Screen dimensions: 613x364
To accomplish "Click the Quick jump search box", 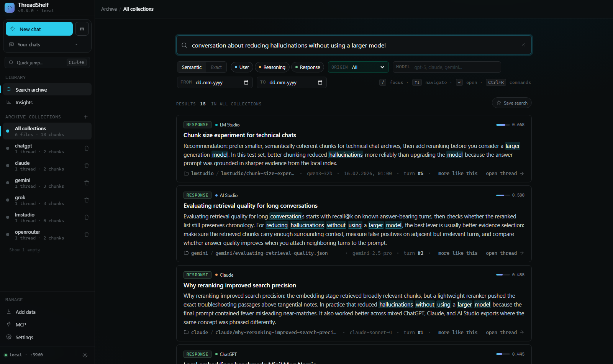I will point(48,62).
